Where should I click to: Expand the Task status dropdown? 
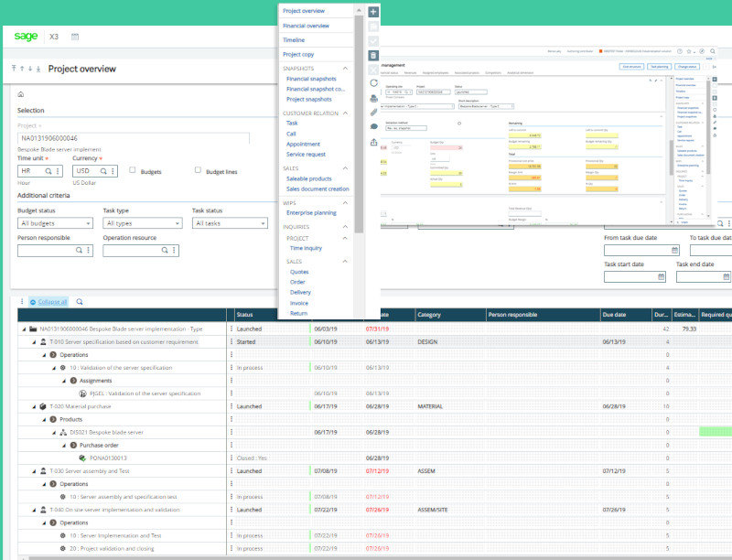[x=229, y=223]
